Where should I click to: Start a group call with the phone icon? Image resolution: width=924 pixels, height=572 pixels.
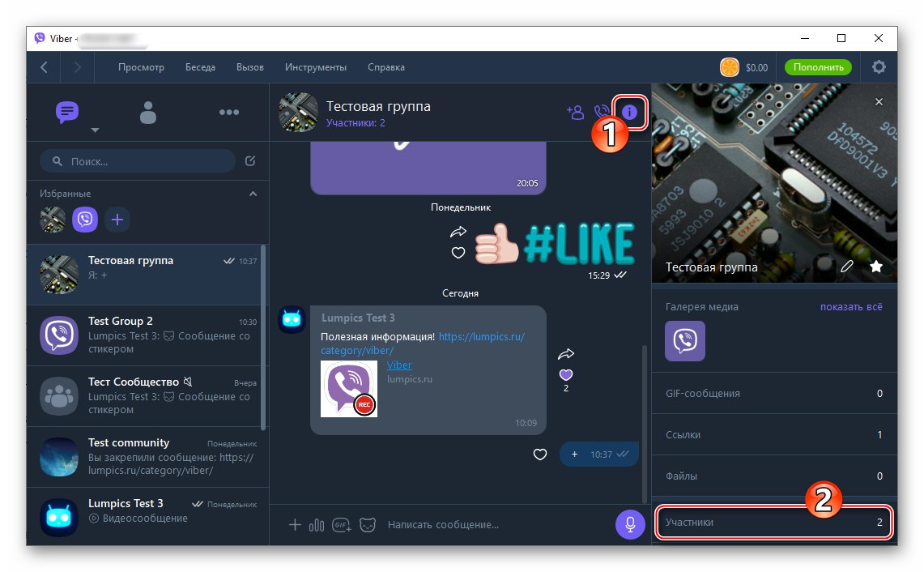(601, 112)
